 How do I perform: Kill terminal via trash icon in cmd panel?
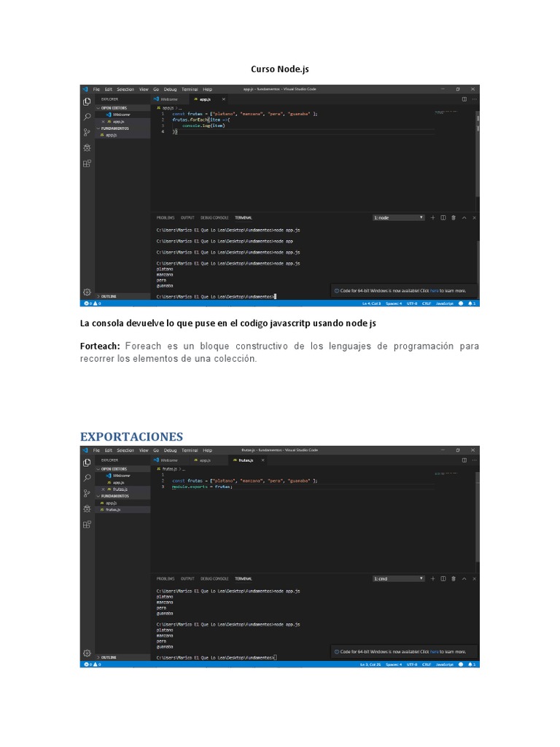pos(454,578)
